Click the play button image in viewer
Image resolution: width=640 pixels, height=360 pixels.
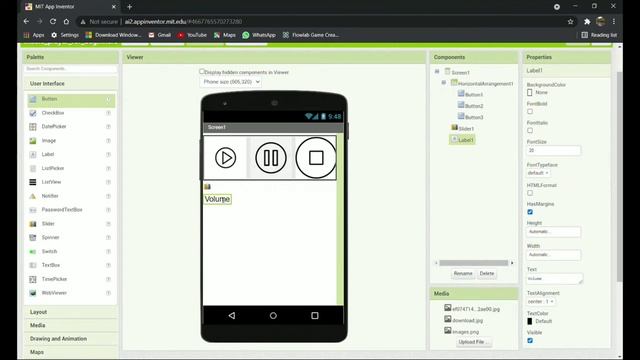click(225, 158)
